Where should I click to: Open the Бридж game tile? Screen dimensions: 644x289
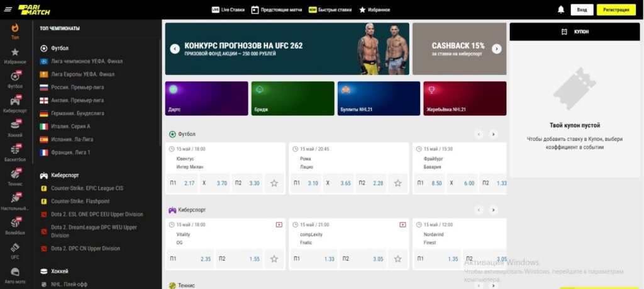293,98
